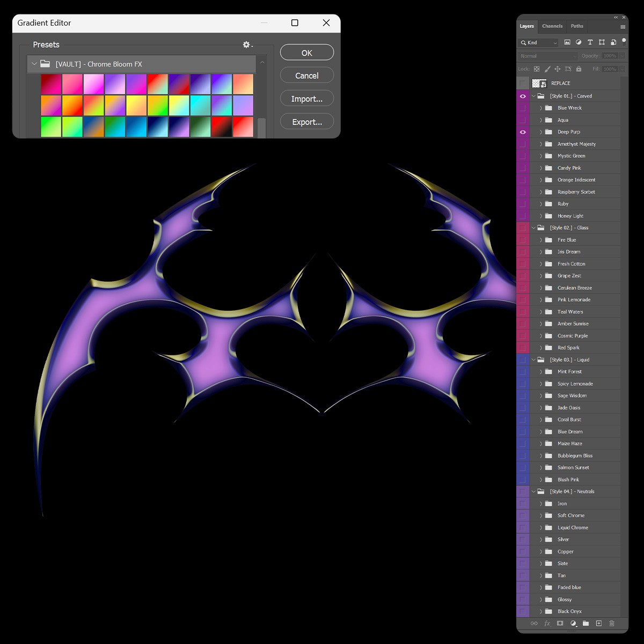Select the first red gradient preset
Viewport: 644px width, 644px height.
coord(51,84)
